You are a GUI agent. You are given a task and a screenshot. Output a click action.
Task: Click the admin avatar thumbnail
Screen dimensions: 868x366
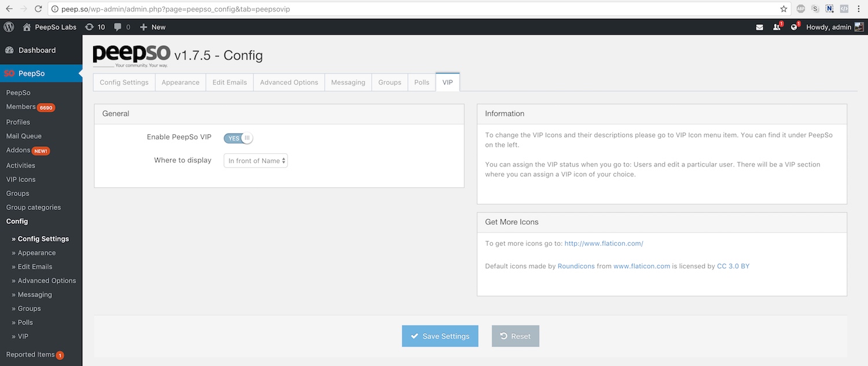tap(859, 27)
